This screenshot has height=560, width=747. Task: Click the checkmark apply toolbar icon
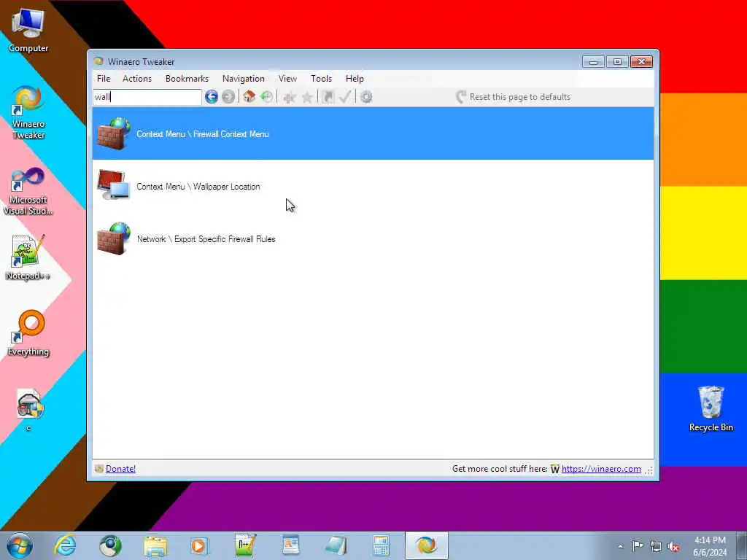[x=345, y=97]
